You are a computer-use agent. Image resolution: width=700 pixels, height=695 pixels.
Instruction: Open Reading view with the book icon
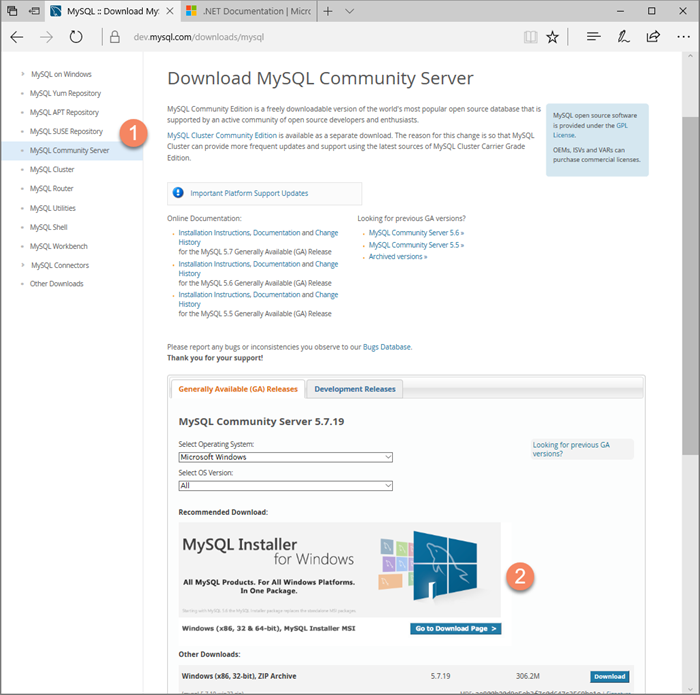(530, 37)
